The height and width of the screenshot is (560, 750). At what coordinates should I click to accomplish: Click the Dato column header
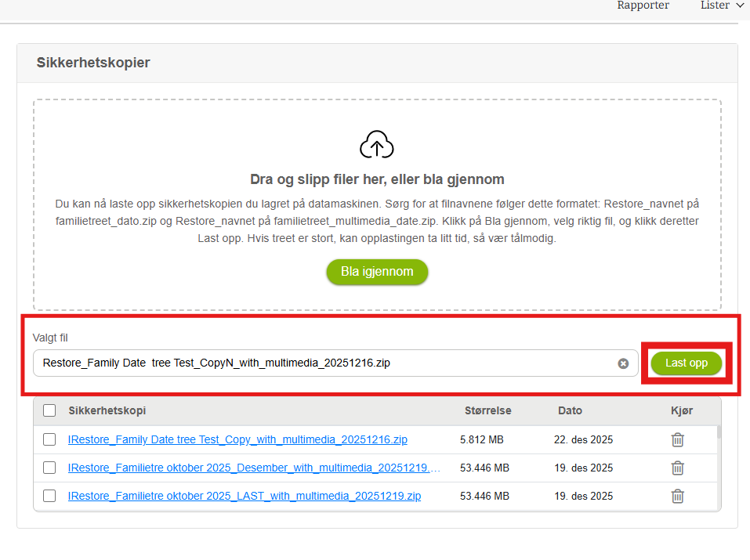tap(570, 410)
